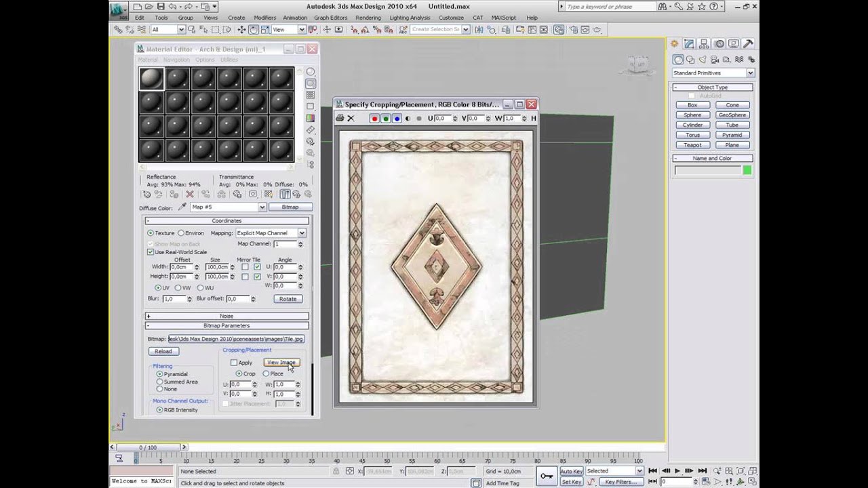
Task: Open the Lighting Analysis menu
Action: (x=410, y=18)
